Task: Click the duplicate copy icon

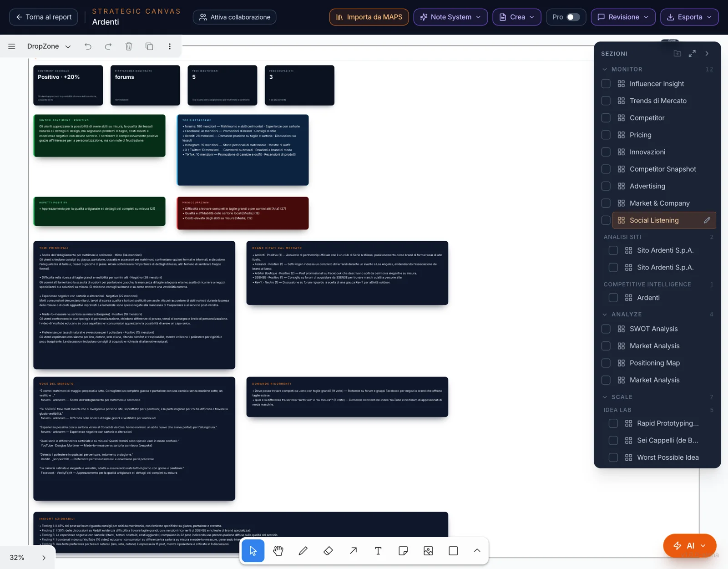Action: point(149,46)
